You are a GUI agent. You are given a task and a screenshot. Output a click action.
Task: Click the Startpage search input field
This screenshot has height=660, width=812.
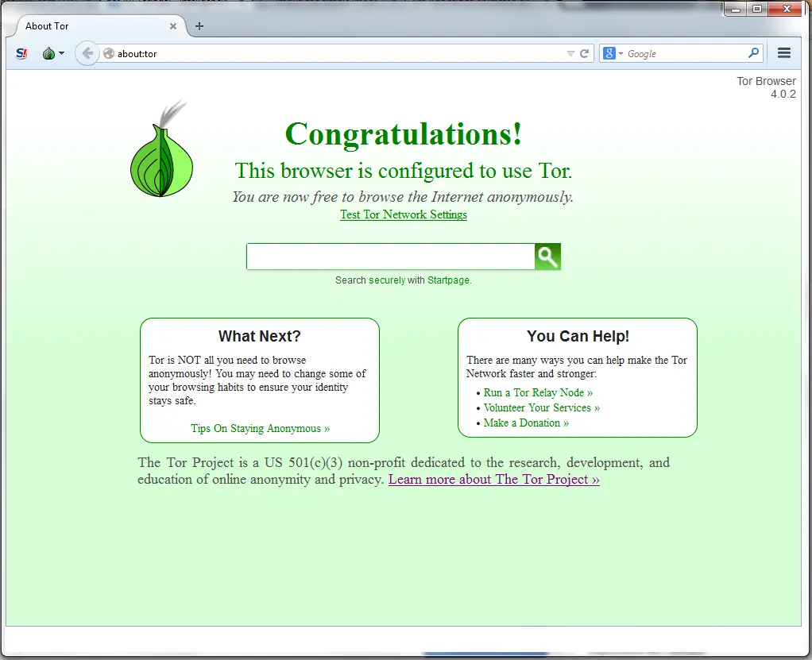(390, 257)
